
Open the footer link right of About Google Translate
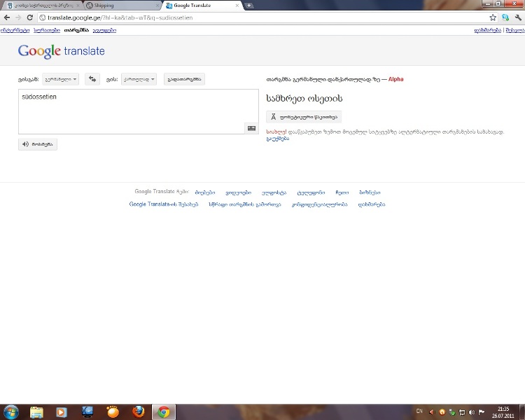coord(245,204)
